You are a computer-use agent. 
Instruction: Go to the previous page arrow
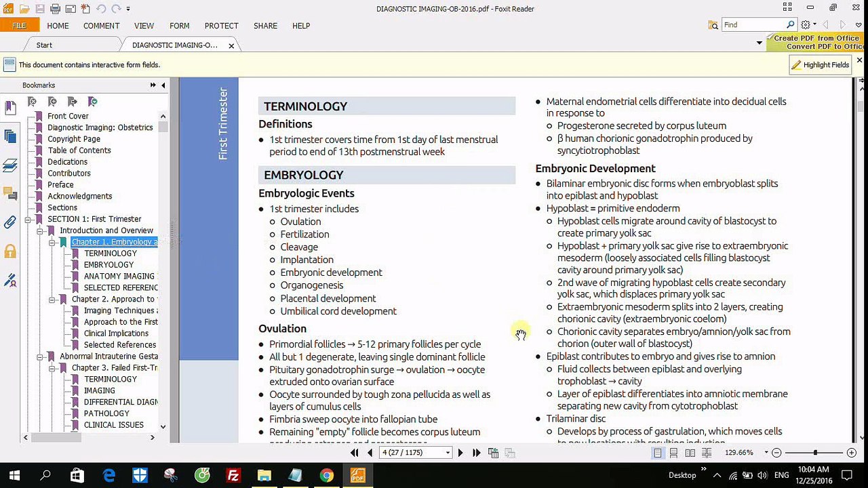370,453
